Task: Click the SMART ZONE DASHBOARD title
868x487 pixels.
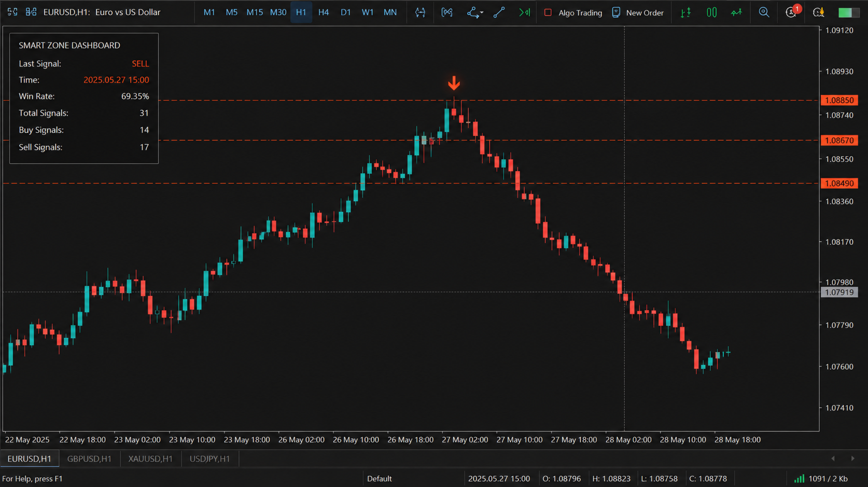Action: pos(69,45)
